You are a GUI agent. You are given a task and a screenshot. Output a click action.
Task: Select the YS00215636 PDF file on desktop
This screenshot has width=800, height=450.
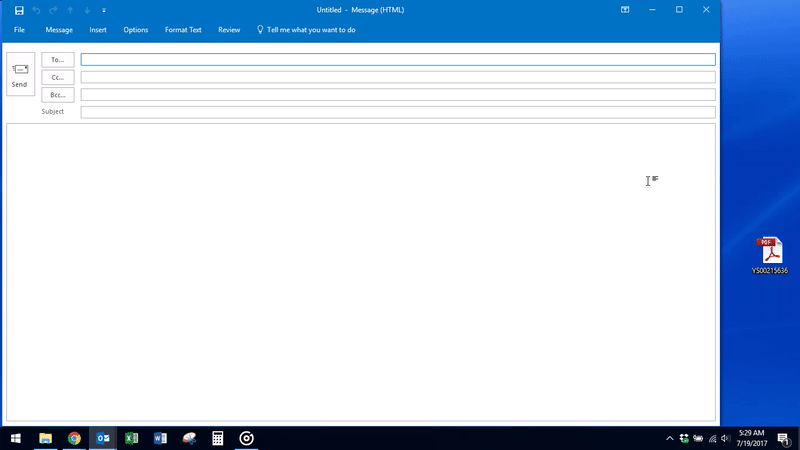[770, 256]
